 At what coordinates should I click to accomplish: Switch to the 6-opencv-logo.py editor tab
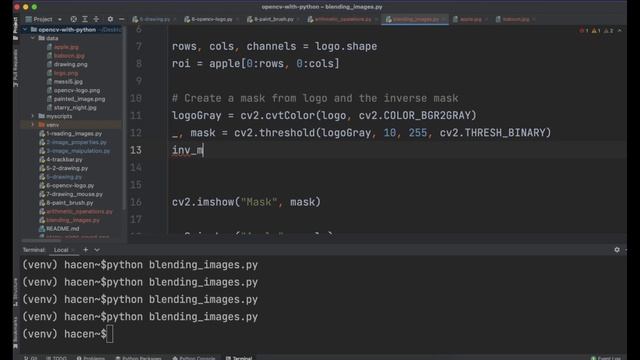point(211,19)
